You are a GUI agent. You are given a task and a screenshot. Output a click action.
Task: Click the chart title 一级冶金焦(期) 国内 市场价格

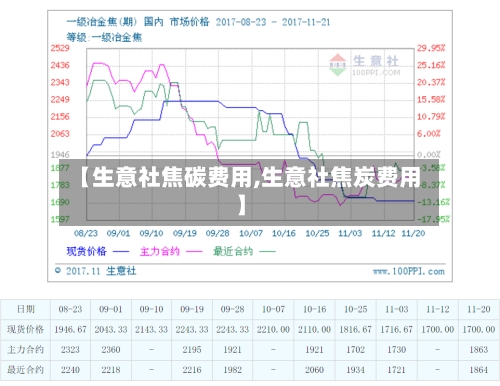138,22
